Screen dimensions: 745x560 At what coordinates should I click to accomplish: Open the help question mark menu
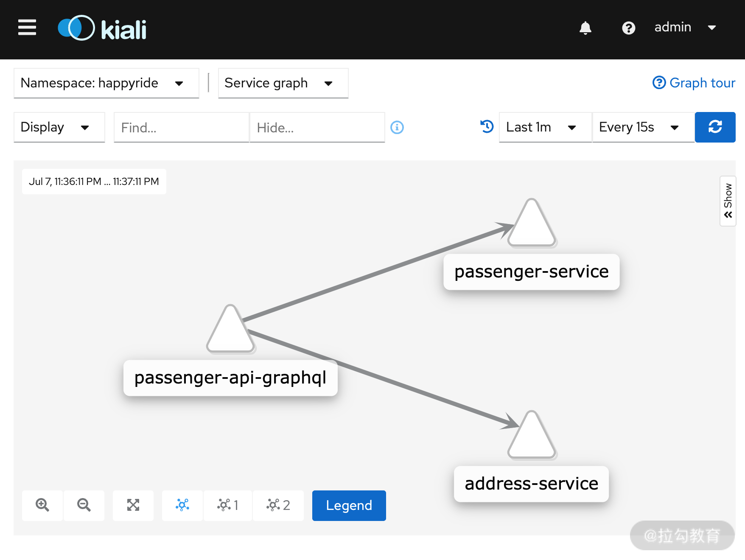[628, 28]
